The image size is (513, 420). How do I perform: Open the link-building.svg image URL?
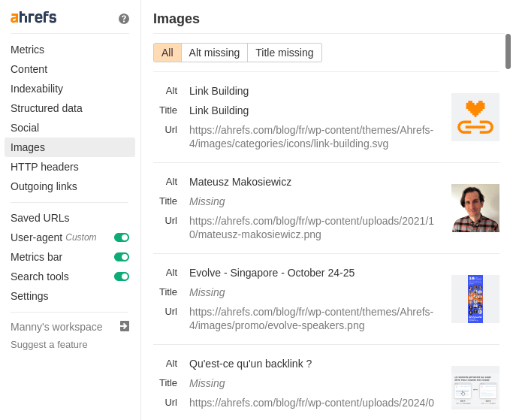311,137
